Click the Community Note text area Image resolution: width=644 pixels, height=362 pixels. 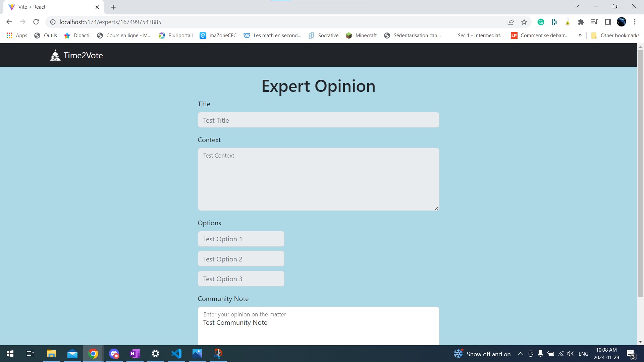318,330
